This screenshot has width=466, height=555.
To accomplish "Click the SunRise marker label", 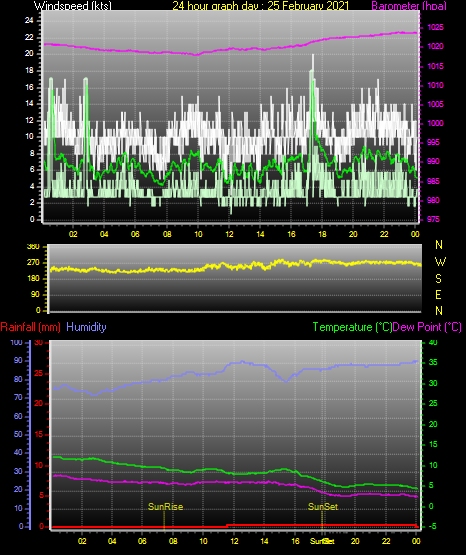I will pos(165,507).
